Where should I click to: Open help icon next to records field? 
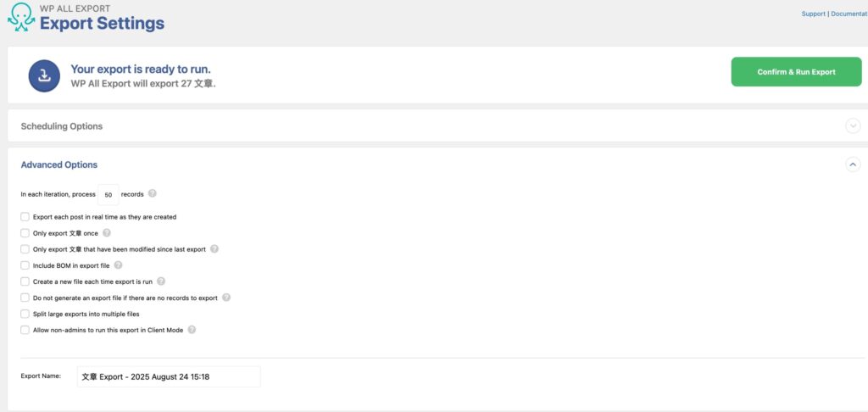[x=153, y=194]
